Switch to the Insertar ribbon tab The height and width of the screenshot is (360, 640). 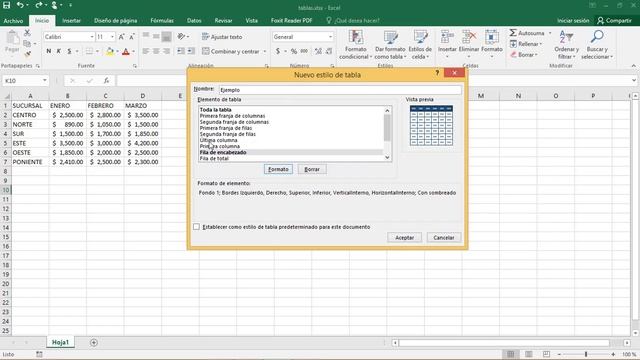point(71,20)
